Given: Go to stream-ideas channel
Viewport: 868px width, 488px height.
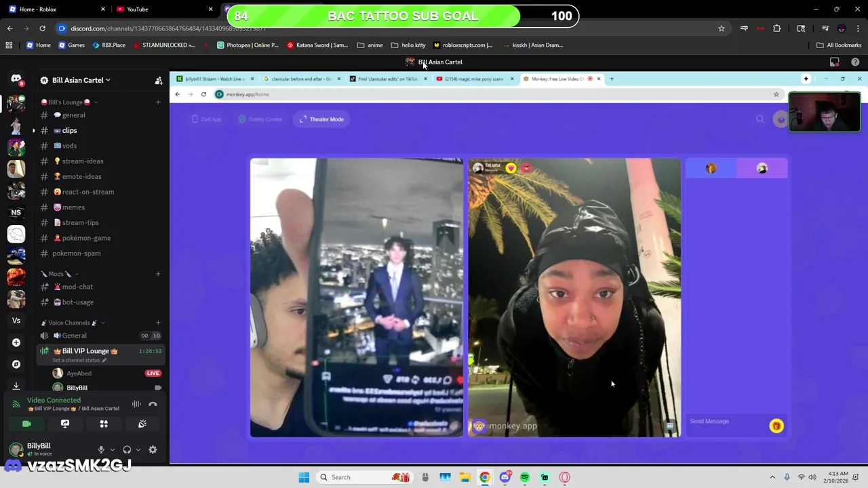Looking at the screenshot, I should [100, 161].
